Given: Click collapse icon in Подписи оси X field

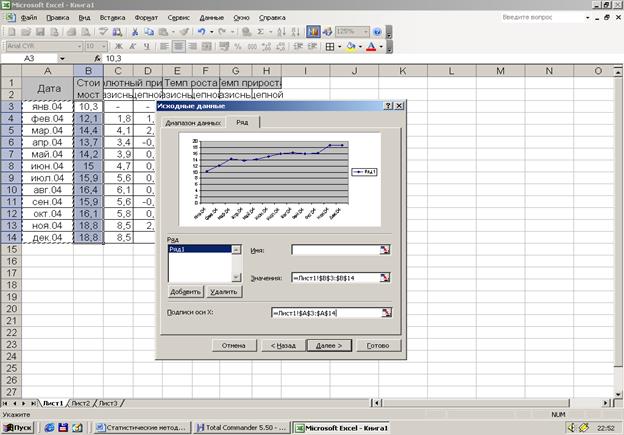Looking at the screenshot, I should 385,313.
